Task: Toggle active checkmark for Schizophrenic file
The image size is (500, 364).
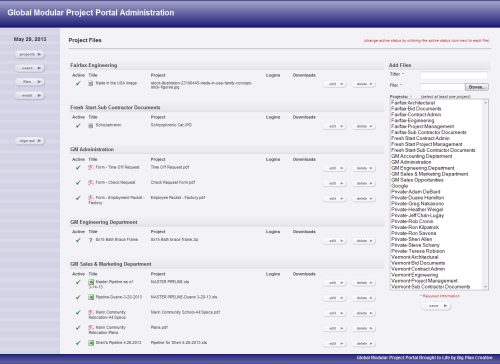Action: [78, 125]
